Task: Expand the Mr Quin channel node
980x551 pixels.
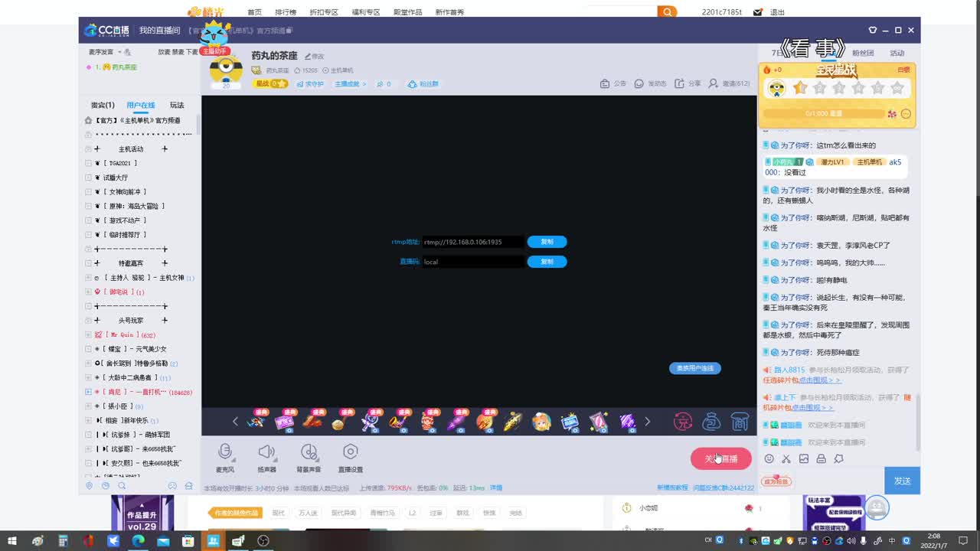Action: (88, 334)
